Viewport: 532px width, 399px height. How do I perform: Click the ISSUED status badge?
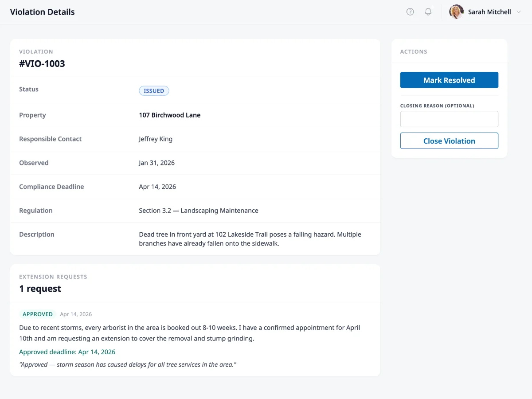[154, 90]
